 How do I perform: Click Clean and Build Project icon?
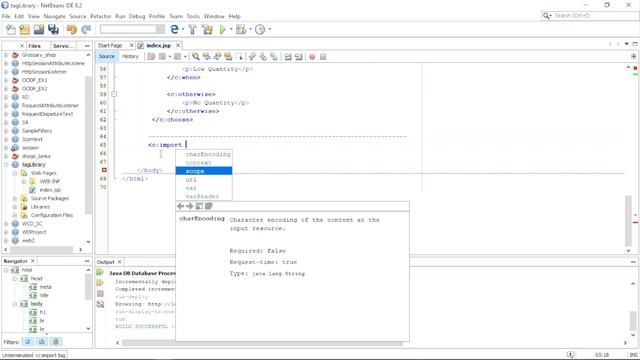[207, 29]
